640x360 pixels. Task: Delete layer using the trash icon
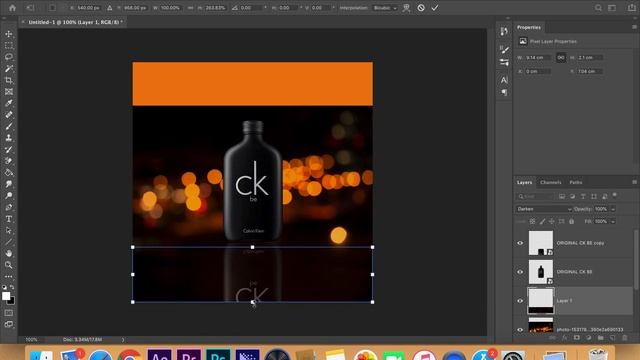624,338
